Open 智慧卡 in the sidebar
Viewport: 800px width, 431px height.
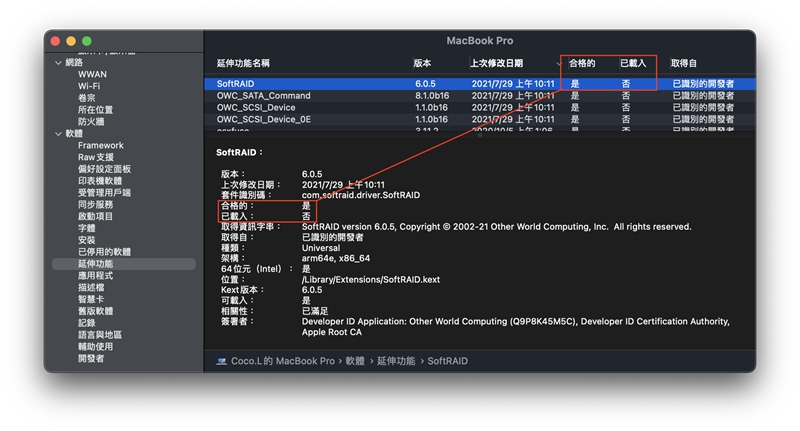click(91, 299)
